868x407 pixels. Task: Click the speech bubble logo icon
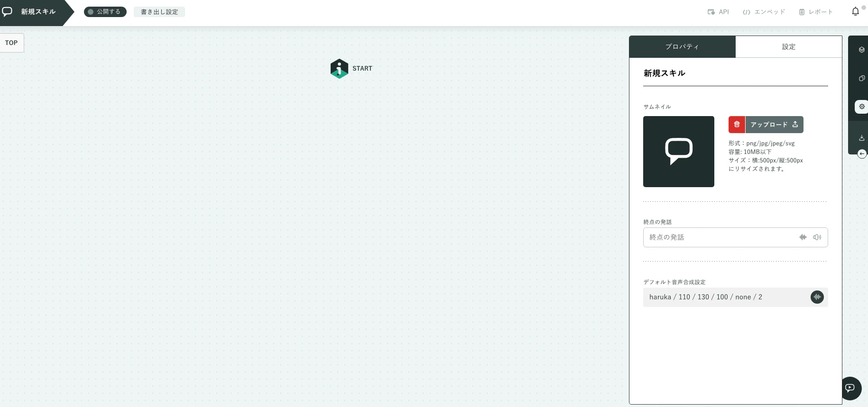(x=7, y=11)
